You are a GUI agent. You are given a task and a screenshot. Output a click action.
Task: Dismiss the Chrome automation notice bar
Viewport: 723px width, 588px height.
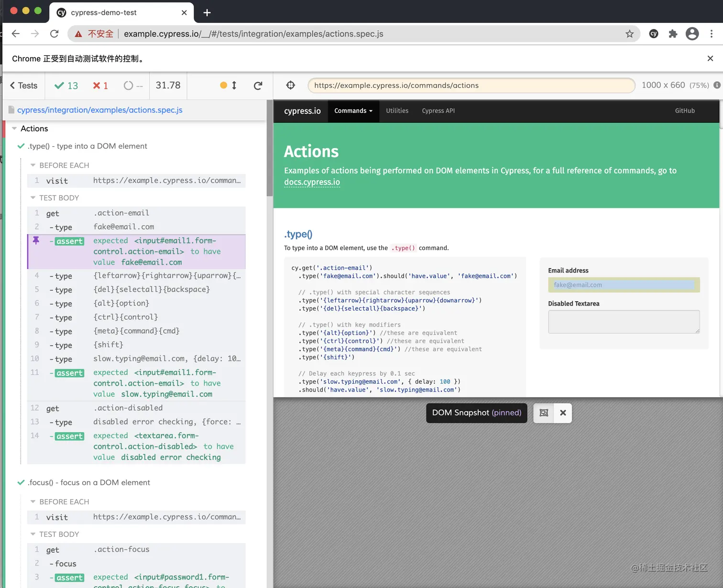(x=710, y=58)
